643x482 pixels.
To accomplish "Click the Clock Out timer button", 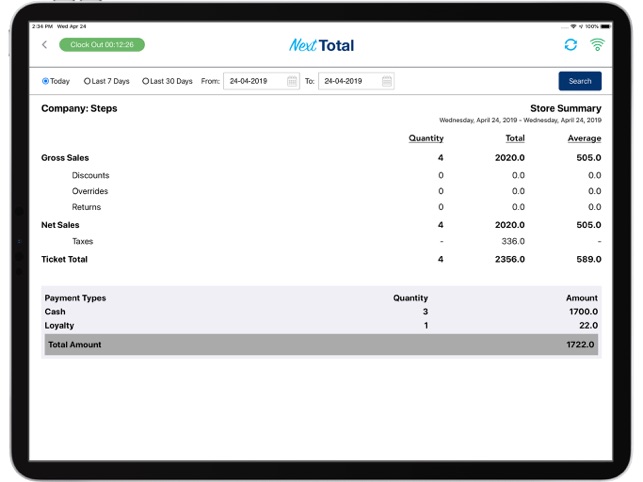I will click(x=102, y=45).
